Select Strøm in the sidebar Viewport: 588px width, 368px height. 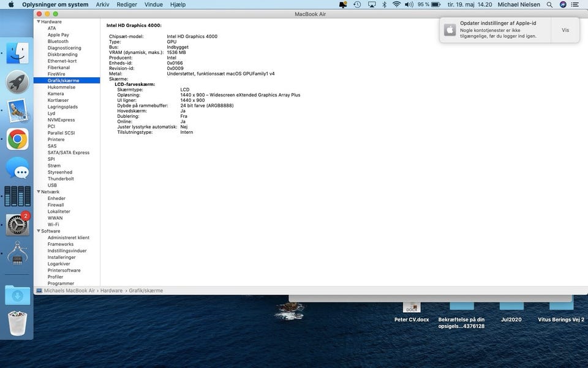[x=54, y=166]
